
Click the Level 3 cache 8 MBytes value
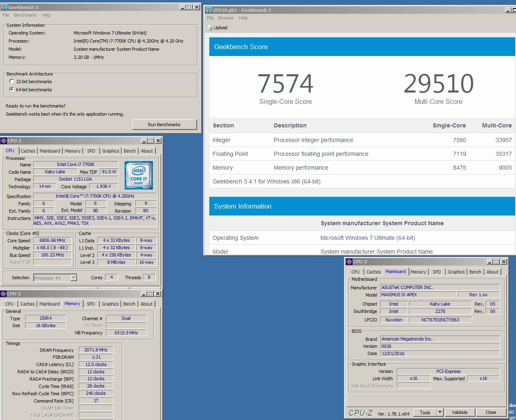[116, 262]
